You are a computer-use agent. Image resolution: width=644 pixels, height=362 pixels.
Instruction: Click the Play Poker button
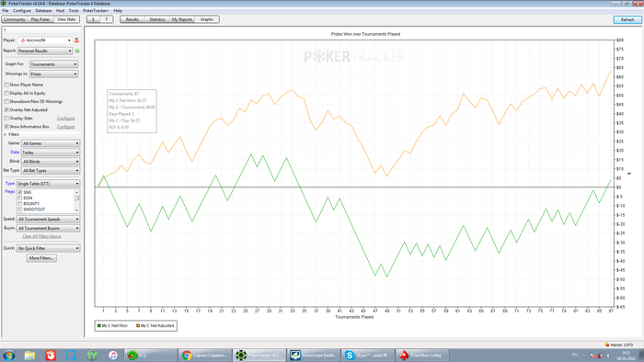point(40,19)
